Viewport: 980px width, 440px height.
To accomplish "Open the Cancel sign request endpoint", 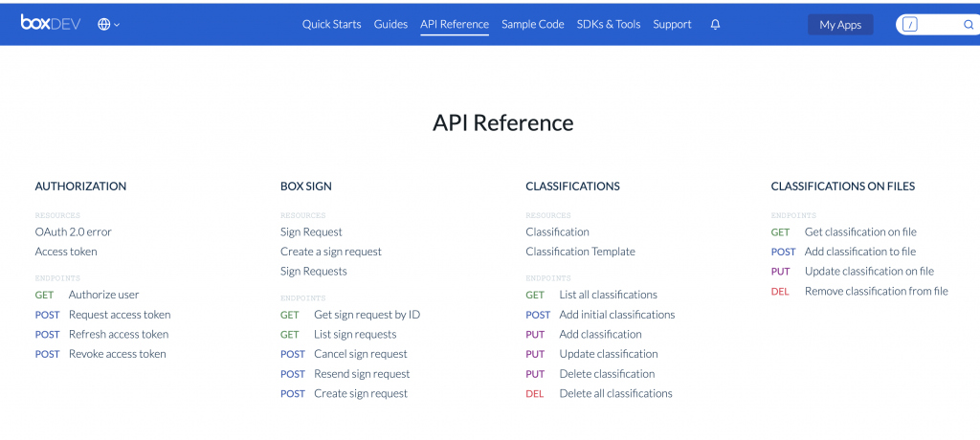I will [x=361, y=354].
